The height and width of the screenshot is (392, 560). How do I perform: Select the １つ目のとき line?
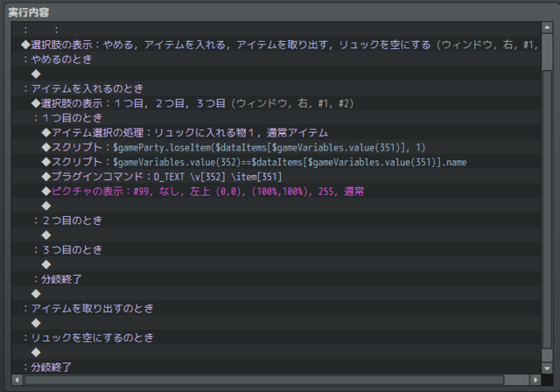click(276, 118)
